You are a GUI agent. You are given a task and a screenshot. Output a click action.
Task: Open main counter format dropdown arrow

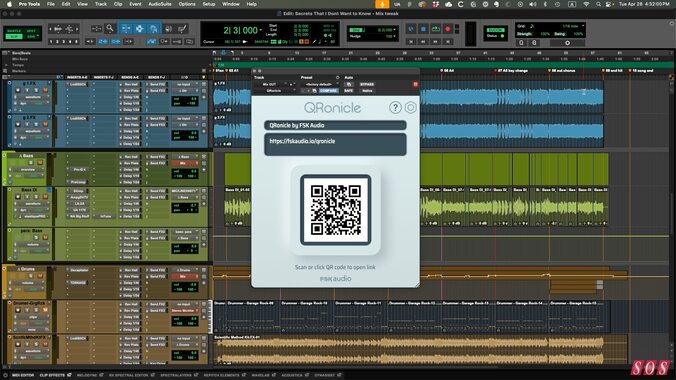[x=260, y=30]
